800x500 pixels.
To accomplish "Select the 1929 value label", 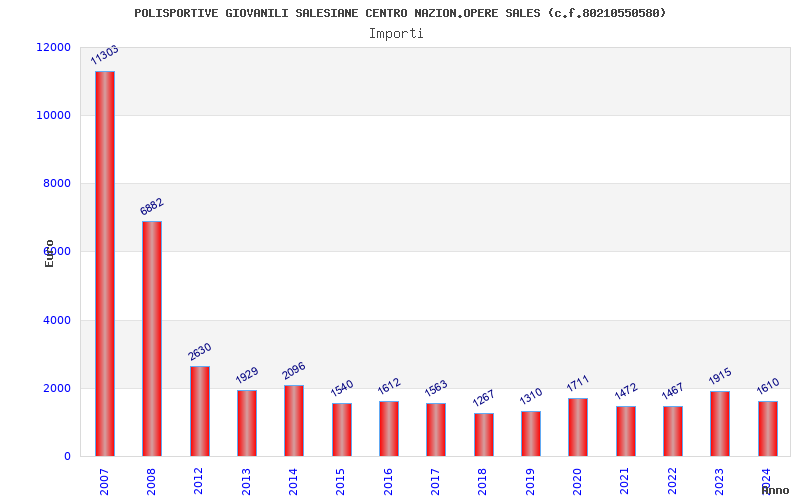I will 246,375.
